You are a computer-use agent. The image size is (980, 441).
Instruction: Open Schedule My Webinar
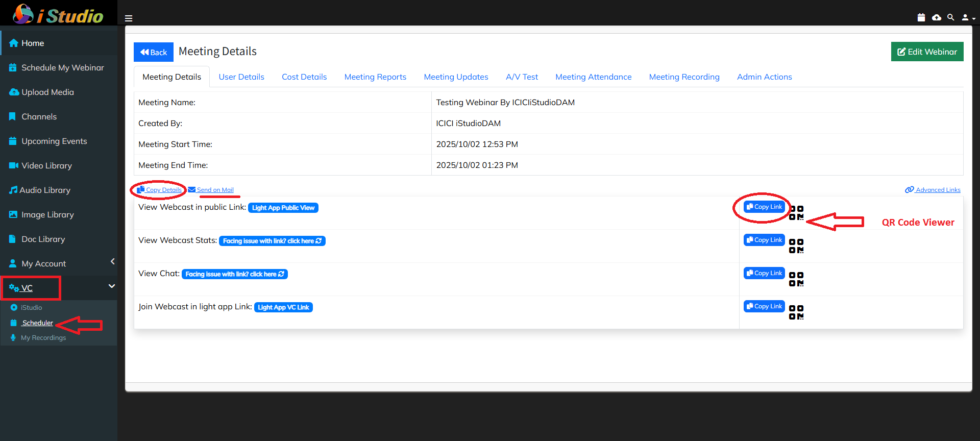pyautogui.click(x=59, y=67)
